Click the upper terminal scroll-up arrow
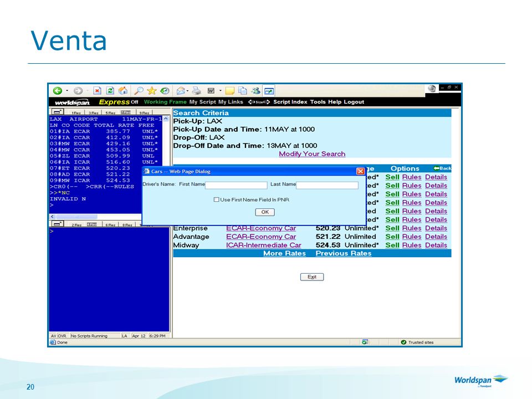 pyautogui.click(x=166, y=119)
